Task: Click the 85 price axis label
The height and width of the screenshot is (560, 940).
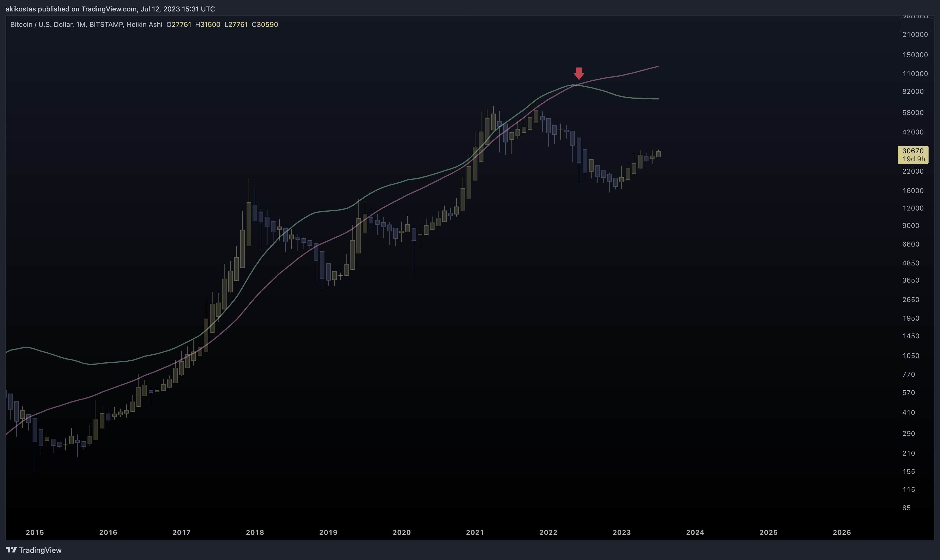Action: click(x=907, y=508)
